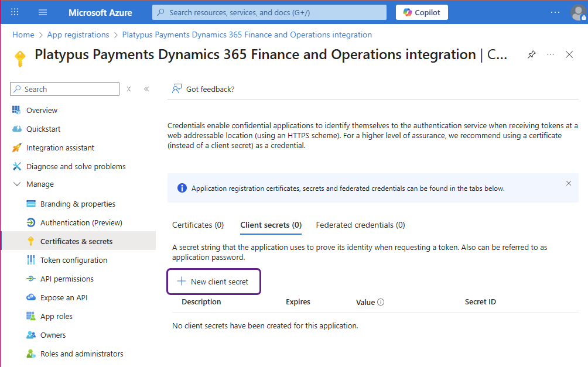Switch to the Federated credentials tab

(x=360, y=225)
